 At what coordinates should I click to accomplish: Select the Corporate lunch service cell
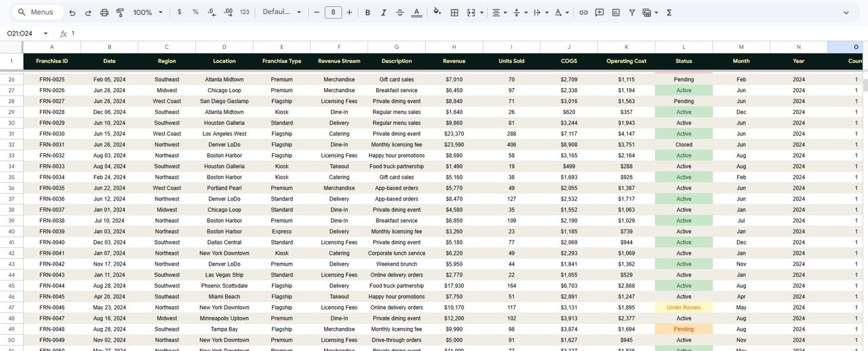coord(397,253)
